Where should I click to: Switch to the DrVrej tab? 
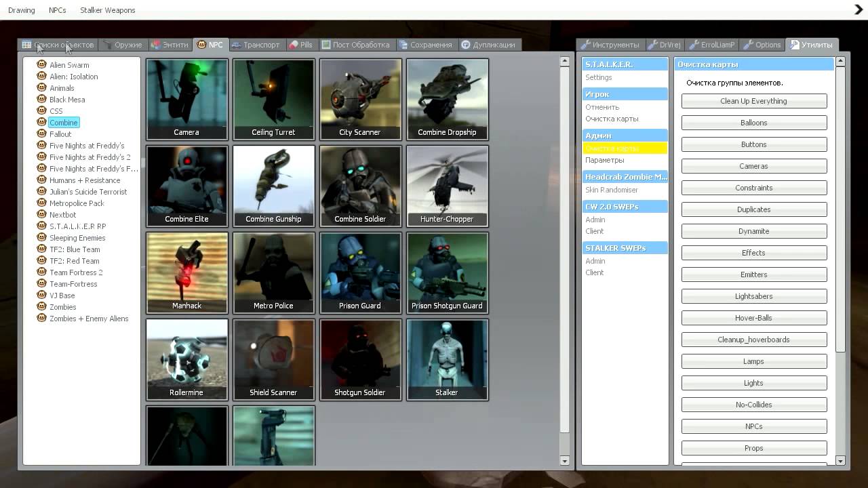click(x=664, y=45)
